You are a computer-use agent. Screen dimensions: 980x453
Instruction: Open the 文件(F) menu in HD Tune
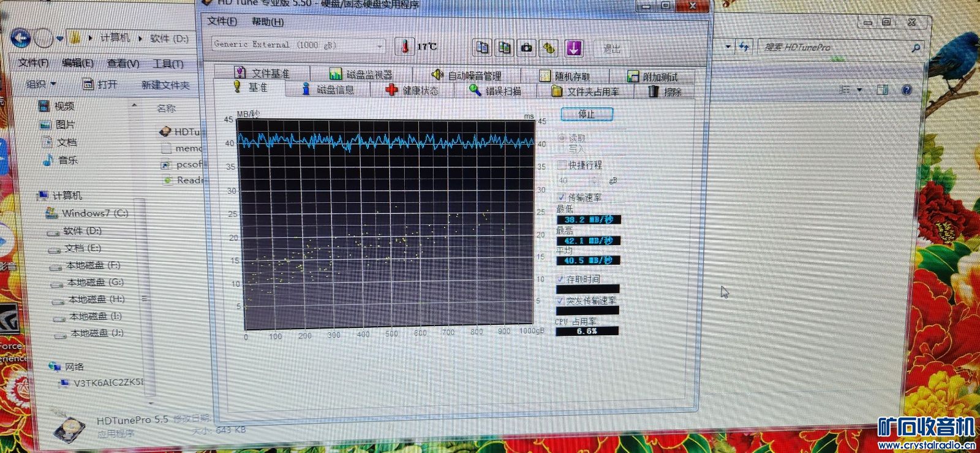click(x=222, y=21)
